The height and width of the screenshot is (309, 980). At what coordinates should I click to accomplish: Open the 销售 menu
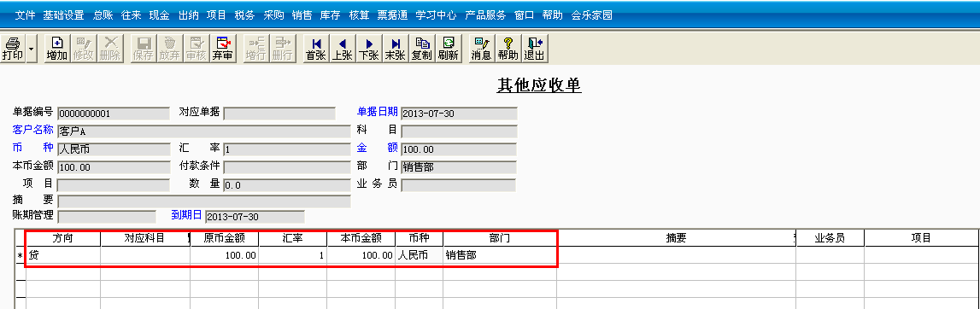point(302,15)
